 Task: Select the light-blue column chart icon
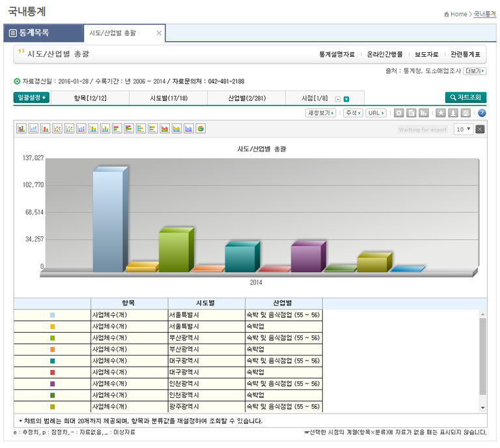click(33, 128)
